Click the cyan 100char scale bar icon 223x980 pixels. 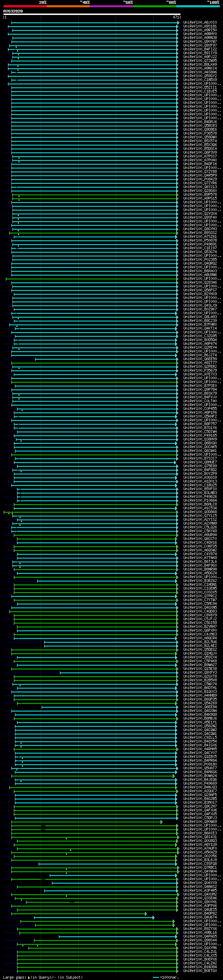155,977
